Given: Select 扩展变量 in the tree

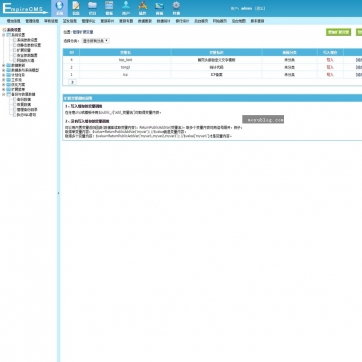Looking at the screenshot, I should point(24,50).
